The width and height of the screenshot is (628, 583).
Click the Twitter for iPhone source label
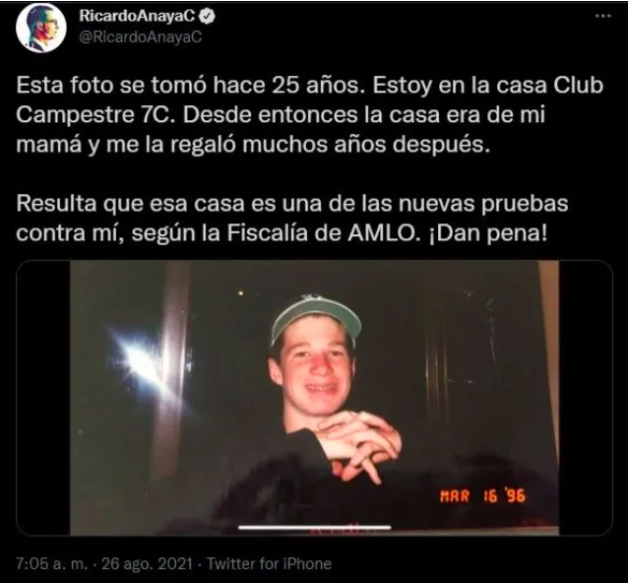(x=269, y=564)
